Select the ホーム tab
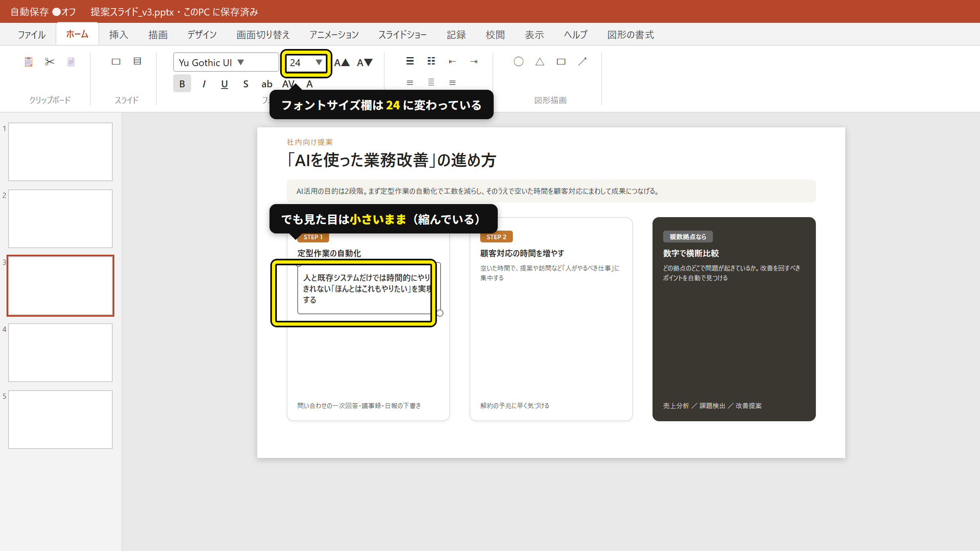The height and width of the screenshot is (551, 980). click(x=77, y=34)
